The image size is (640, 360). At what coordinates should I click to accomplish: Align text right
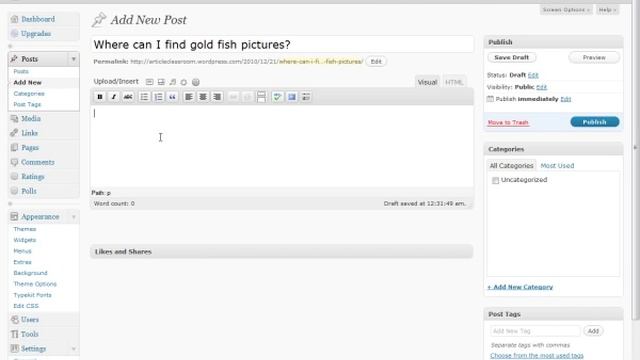pos(217,97)
